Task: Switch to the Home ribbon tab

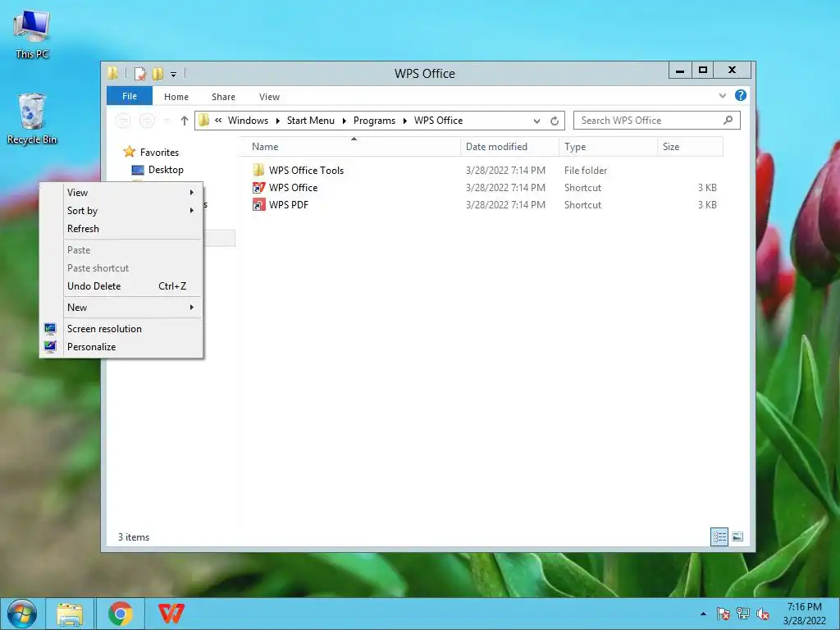Action: point(176,97)
